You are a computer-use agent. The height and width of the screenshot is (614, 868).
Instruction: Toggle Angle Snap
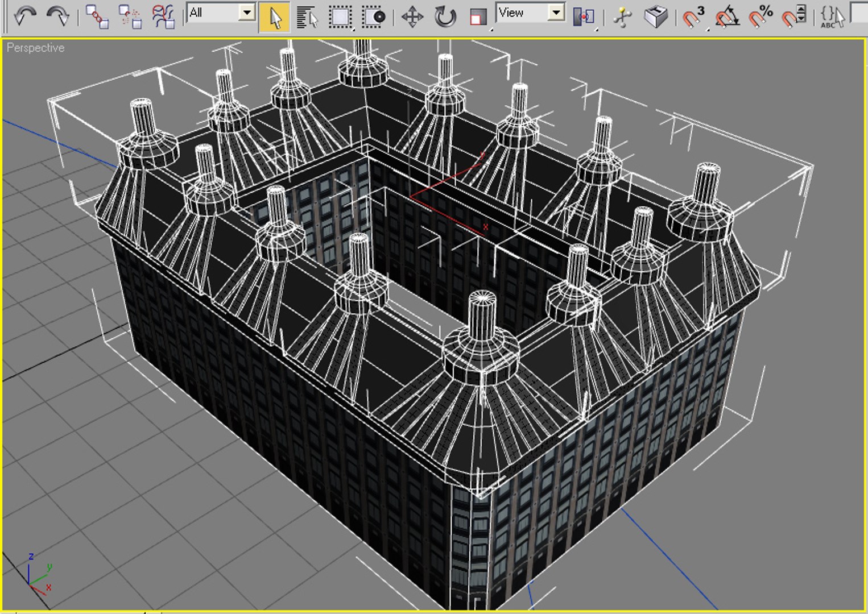click(x=727, y=16)
